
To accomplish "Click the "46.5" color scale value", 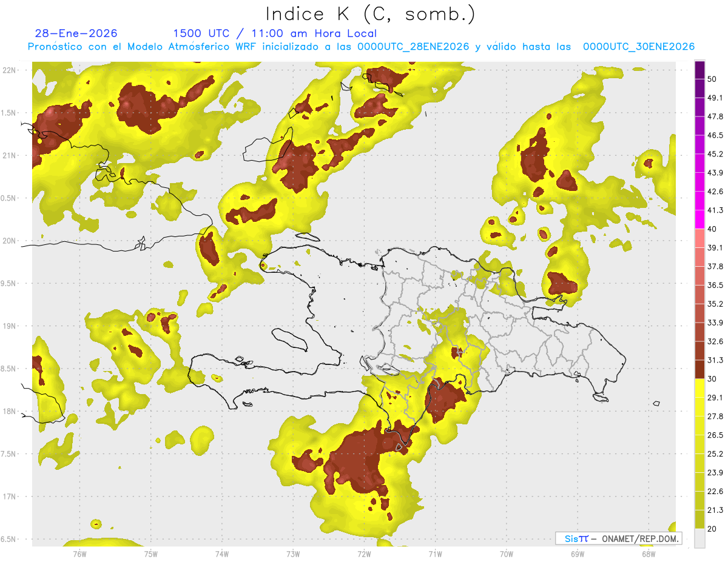I will 715,135.
